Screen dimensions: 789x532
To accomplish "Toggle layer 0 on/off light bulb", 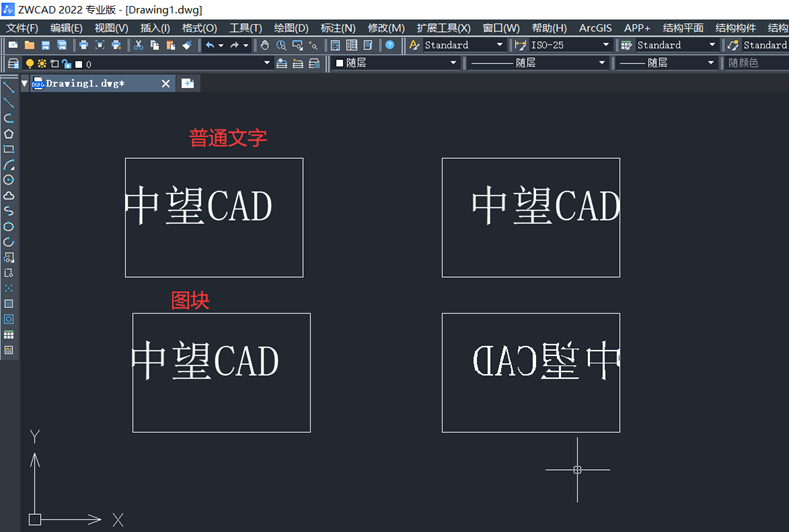I will point(30,63).
